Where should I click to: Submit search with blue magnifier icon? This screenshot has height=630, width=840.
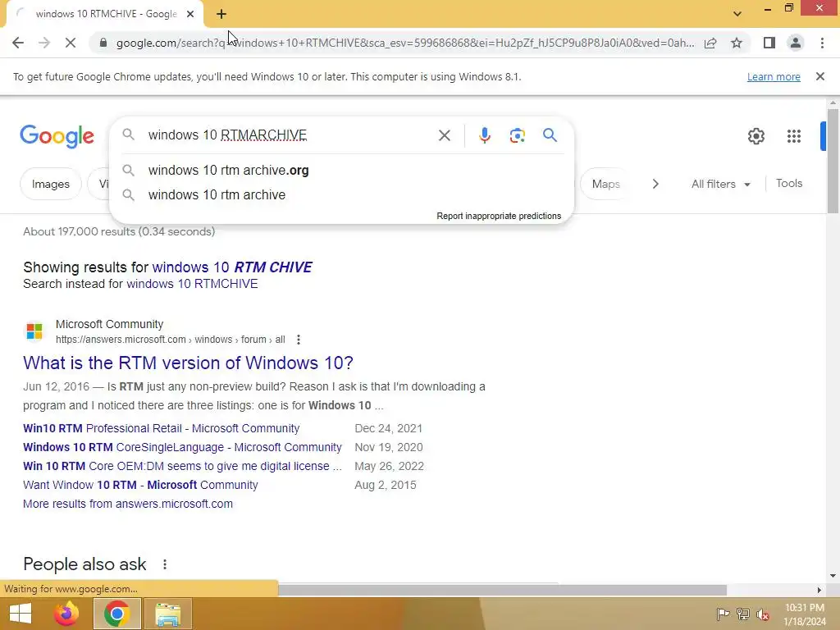coord(550,135)
